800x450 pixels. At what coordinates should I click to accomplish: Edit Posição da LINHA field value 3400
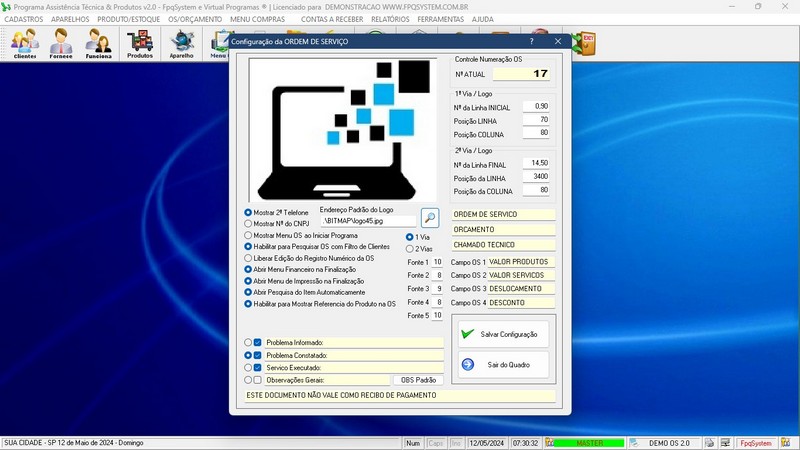536,177
